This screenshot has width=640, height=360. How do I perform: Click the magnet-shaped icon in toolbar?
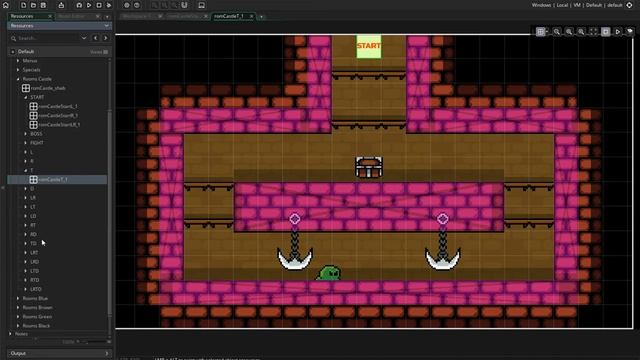[x=184, y=5]
